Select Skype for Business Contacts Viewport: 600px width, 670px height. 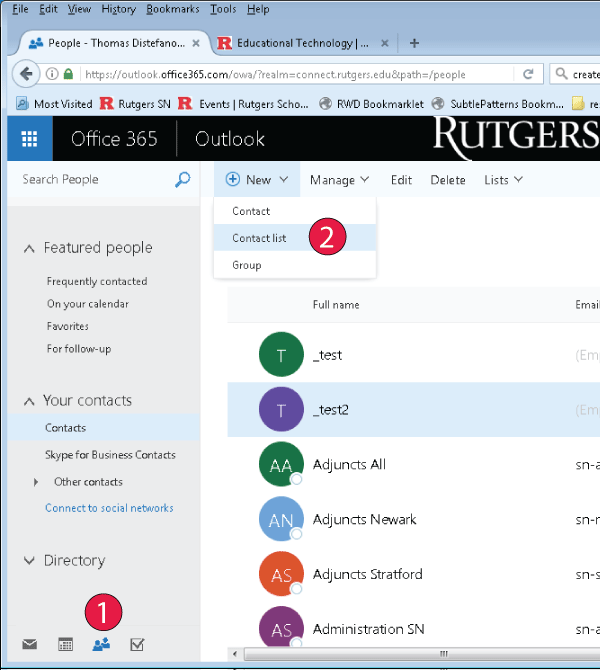[110, 455]
